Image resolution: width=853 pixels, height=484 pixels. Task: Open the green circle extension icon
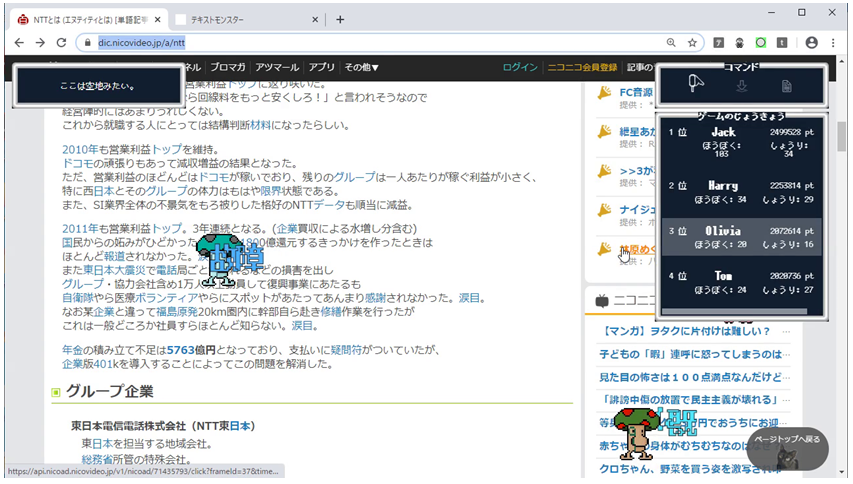761,42
